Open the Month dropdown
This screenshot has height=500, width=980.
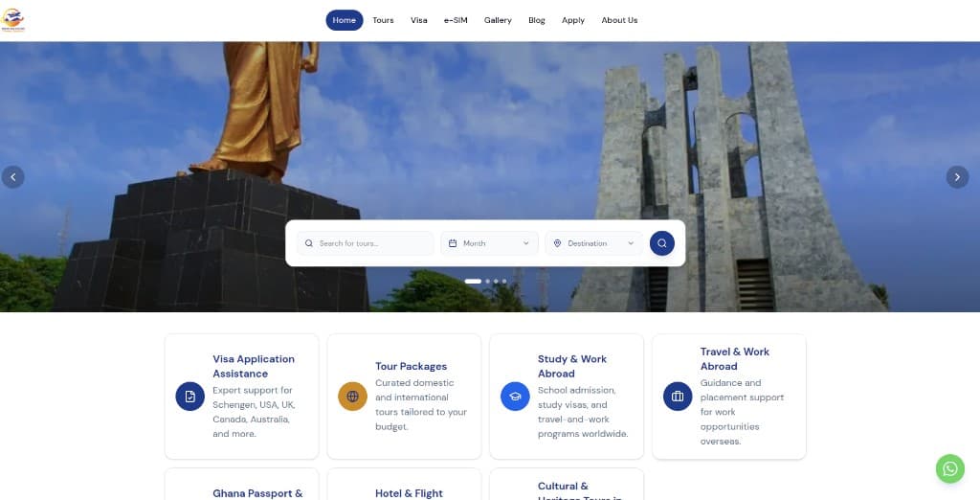pyautogui.click(x=489, y=243)
